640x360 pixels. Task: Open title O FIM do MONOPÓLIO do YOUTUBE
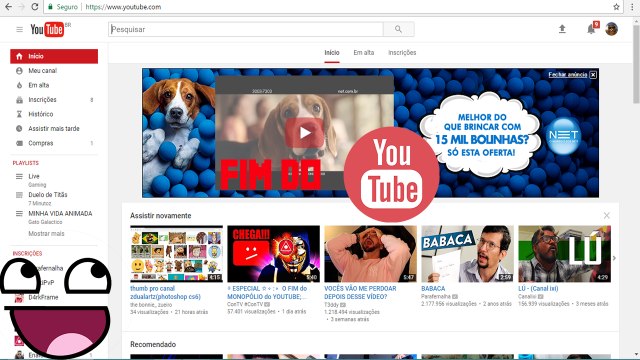[x=267, y=293]
